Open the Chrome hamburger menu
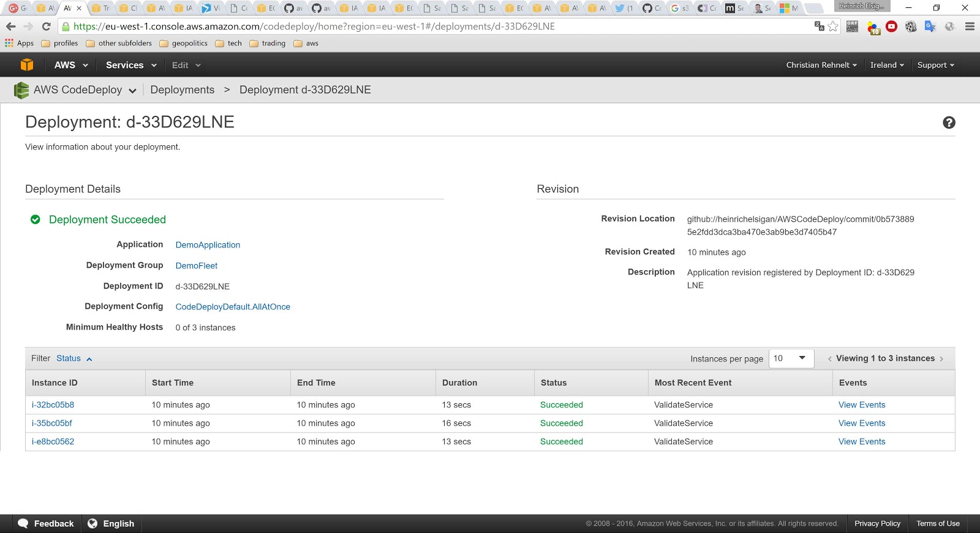Viewport: 980px width, 533px height. tap(970, 26)
